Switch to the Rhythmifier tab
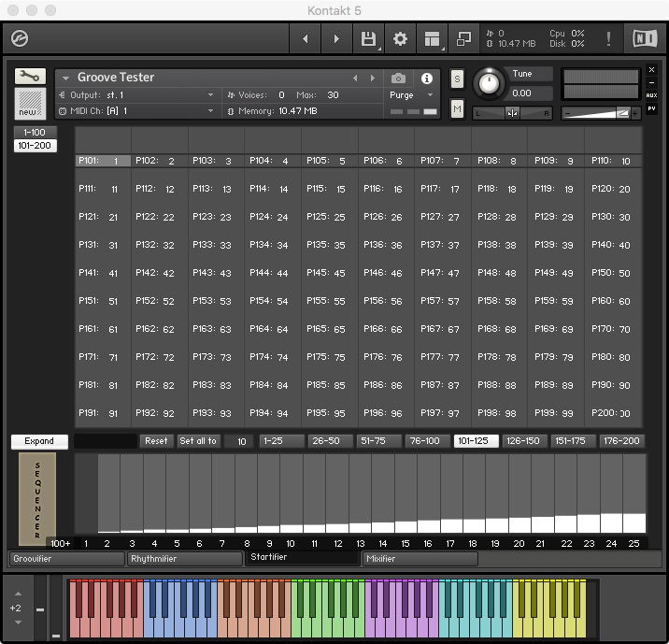The image size is (669, 644). pyautogui.click(x=184, y=559)
